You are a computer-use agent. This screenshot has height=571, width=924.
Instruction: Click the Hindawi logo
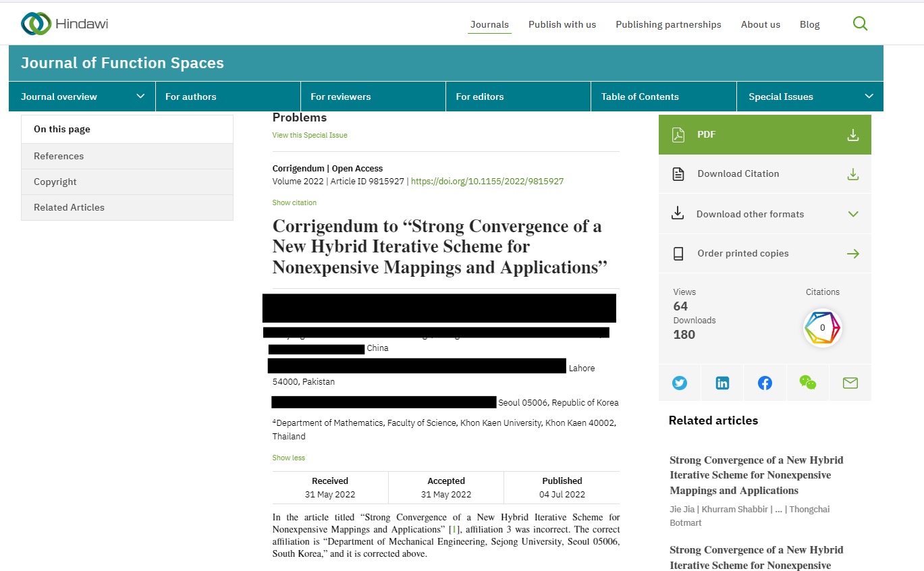point(65,24)
